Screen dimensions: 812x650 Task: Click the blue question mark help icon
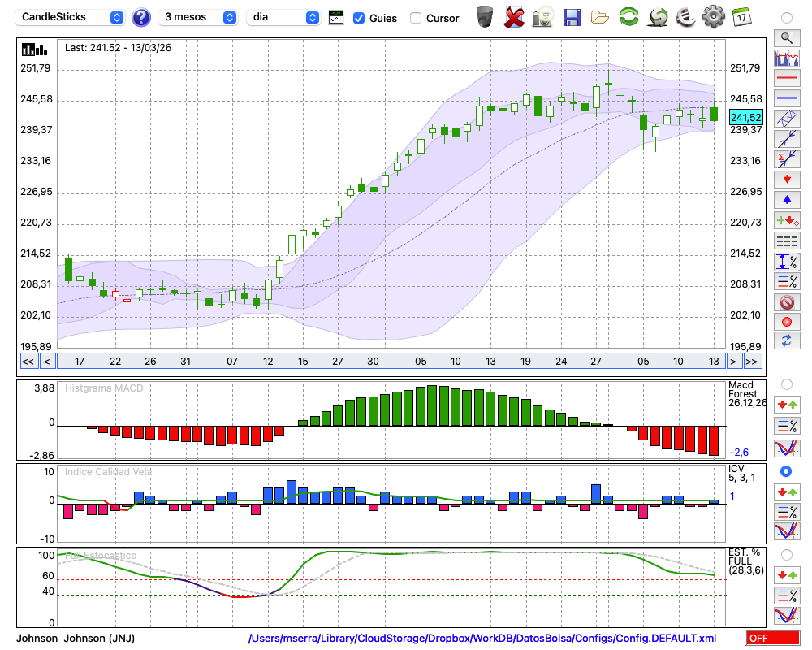click(x=141, y=17)
